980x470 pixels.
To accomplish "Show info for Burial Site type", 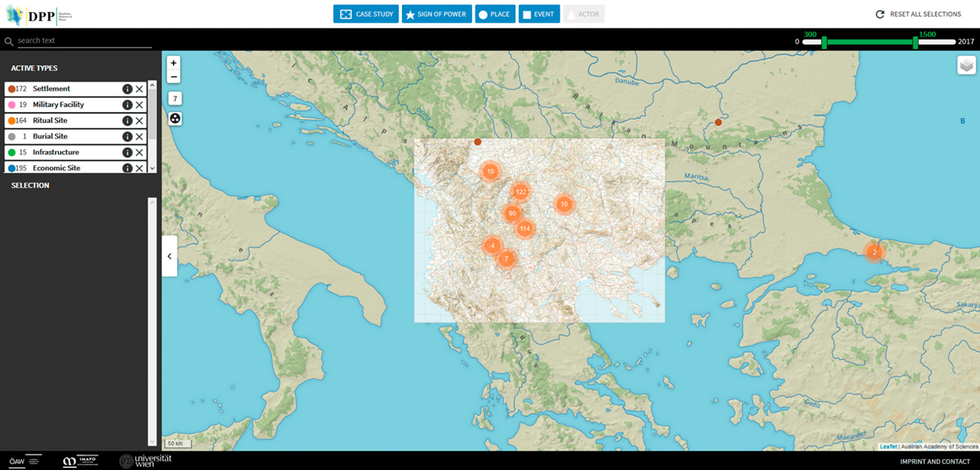I will click(127, 136).
